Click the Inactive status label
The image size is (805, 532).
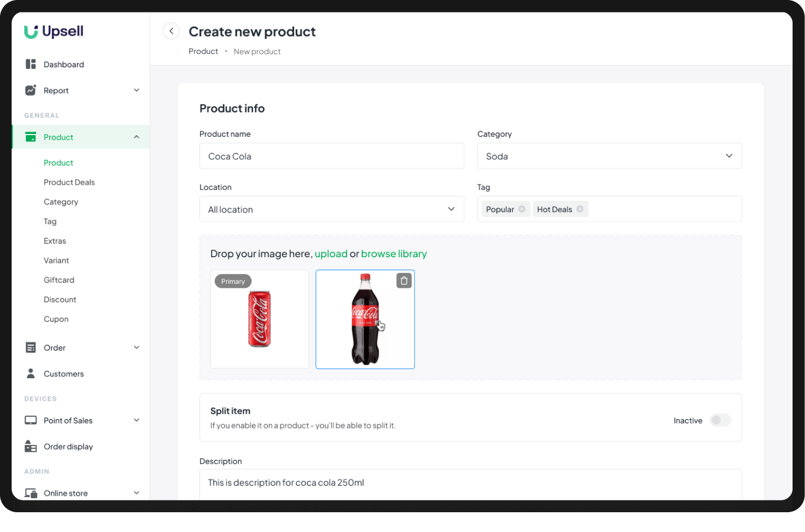point(687,421)
